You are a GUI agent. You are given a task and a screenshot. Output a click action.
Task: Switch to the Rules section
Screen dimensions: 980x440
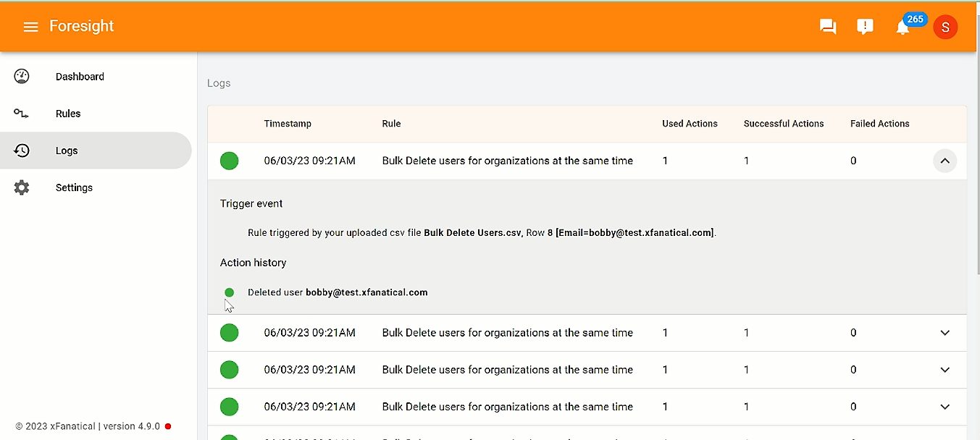tap(67, 113)
